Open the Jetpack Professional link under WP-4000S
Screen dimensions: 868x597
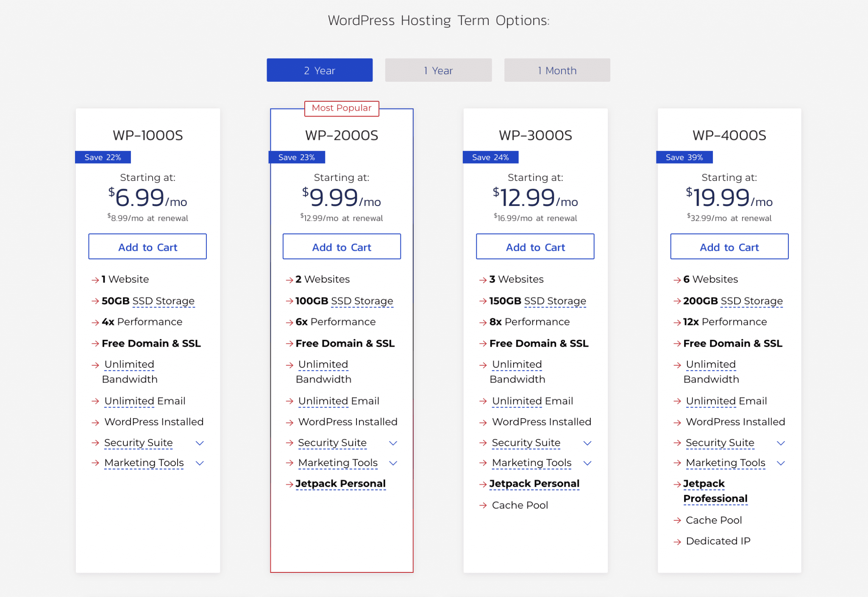pos(715,491)
